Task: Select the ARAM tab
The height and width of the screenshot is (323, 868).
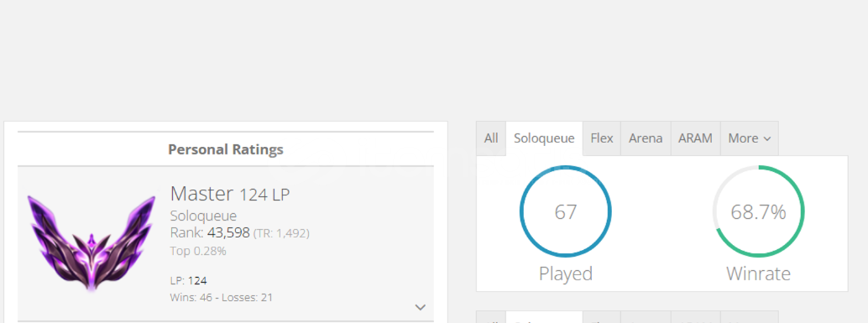Action: (695, 138)
